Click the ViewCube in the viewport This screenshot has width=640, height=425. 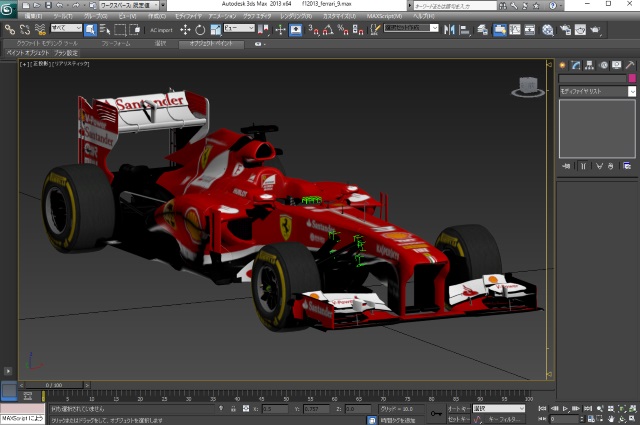[x=528, y=87]
